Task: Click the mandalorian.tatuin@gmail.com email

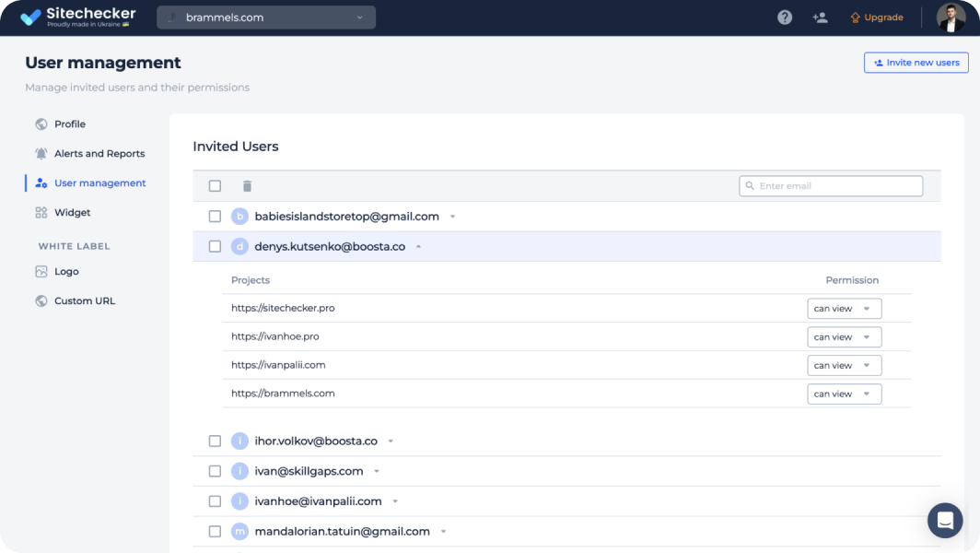Action: [342, 531]
